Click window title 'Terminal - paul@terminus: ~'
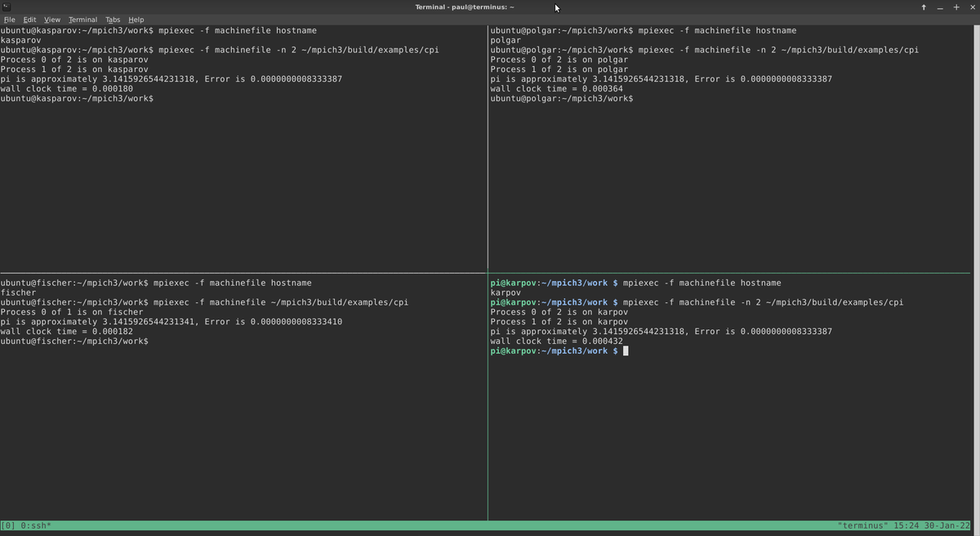The height and width of the screenshot is (536, 980). [x=465, y=7]
